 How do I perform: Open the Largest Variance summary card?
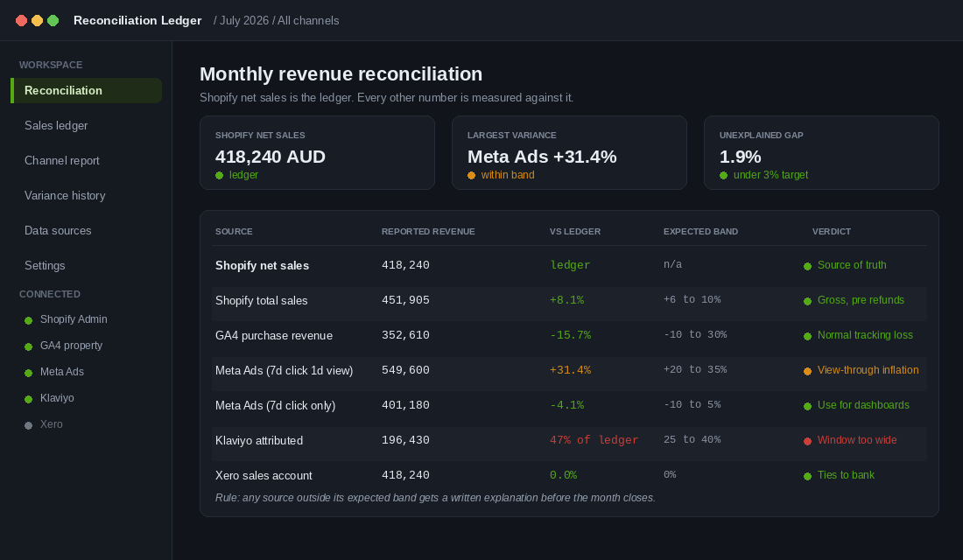pos(569,153)
